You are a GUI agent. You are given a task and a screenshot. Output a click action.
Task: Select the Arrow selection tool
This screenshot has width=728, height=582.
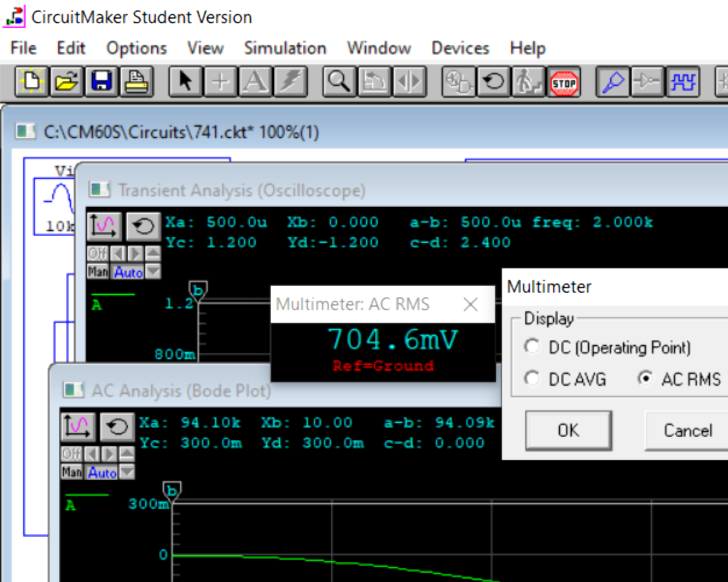click(185, 82)
